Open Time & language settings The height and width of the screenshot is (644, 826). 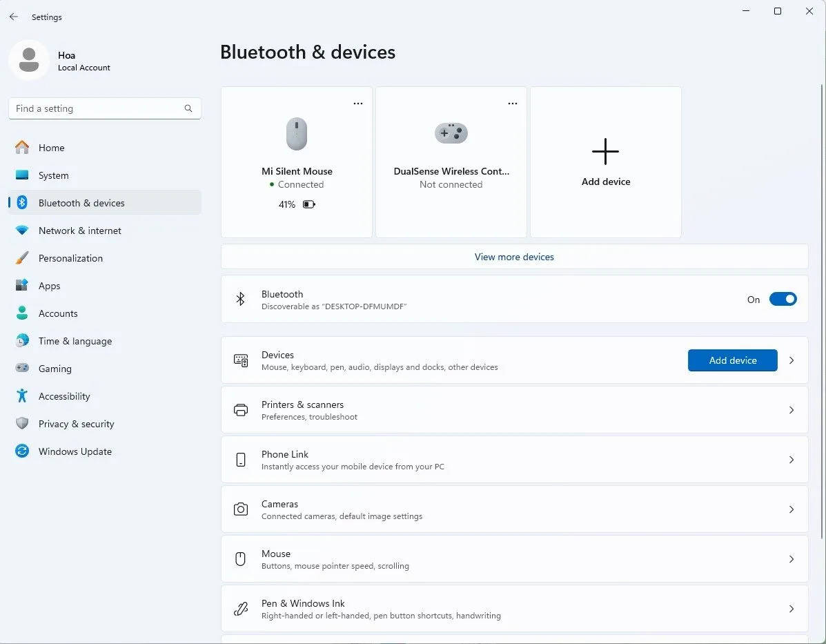click(x=105, y=340)
